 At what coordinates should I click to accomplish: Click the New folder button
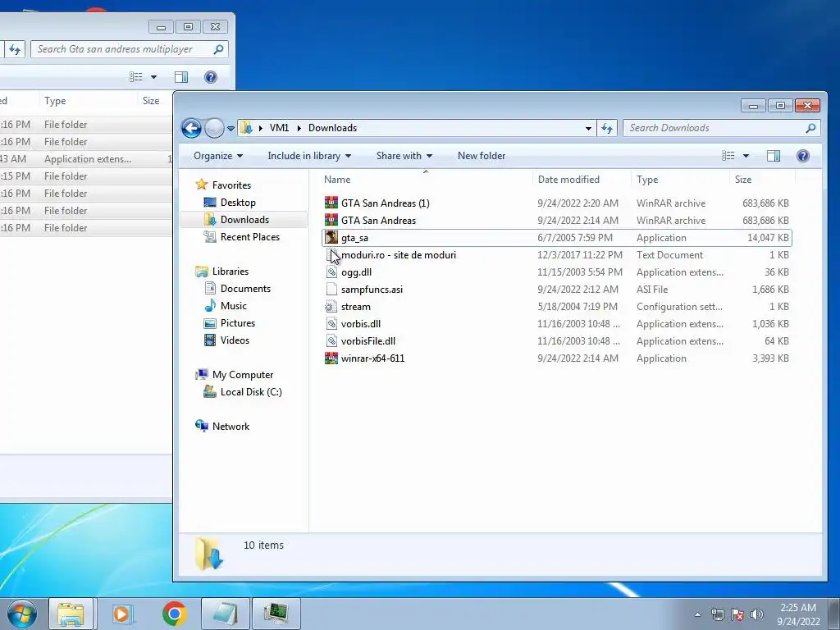click(x=481, y=156)
